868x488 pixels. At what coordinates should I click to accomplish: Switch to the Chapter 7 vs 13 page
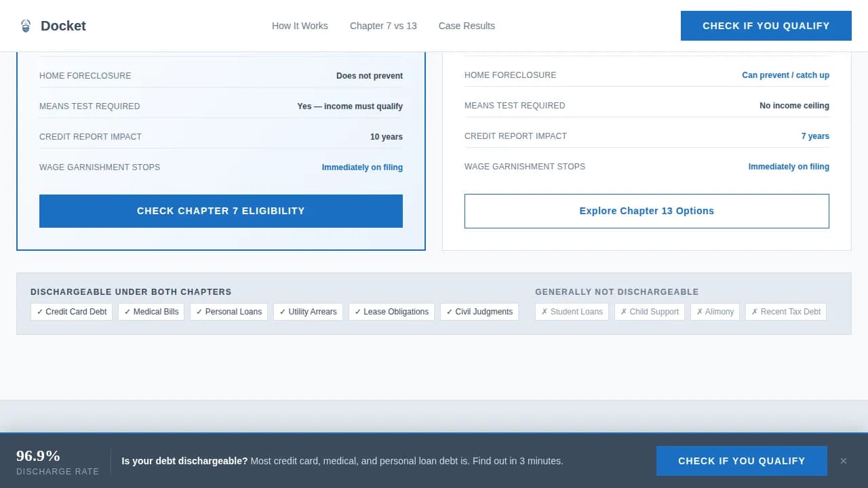point(383,26)
